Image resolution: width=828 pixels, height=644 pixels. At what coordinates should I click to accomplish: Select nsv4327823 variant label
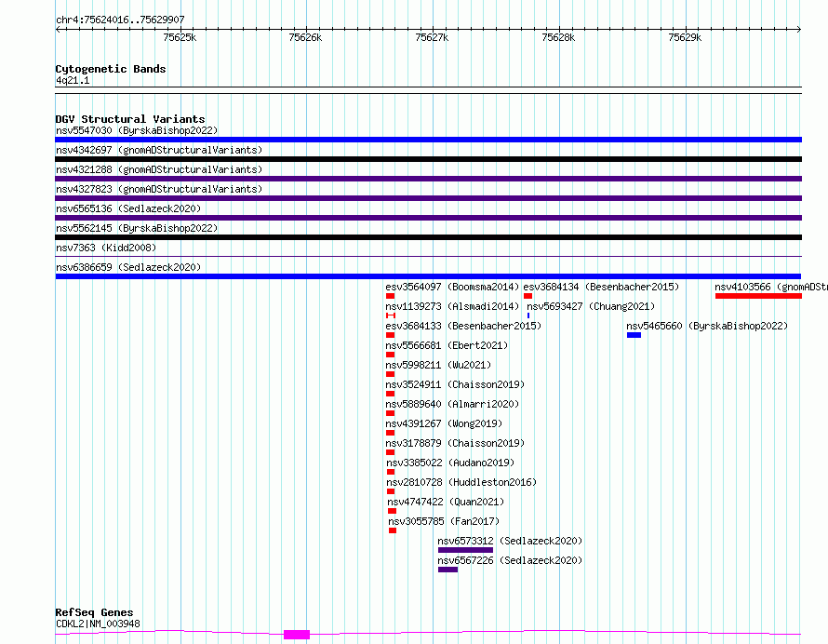159,189
